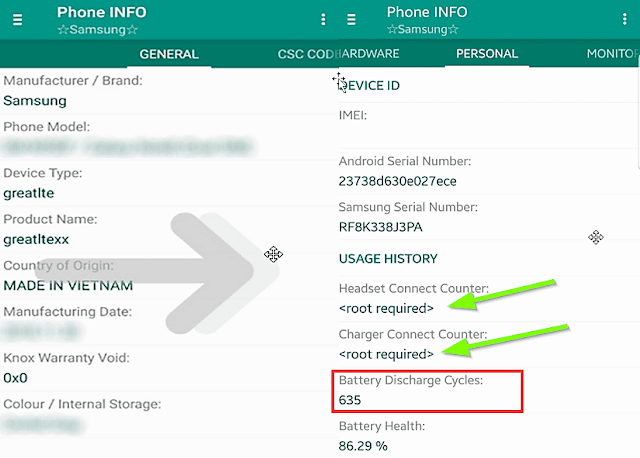Open the hamburger menu on left screen

[x=17, y=20]
